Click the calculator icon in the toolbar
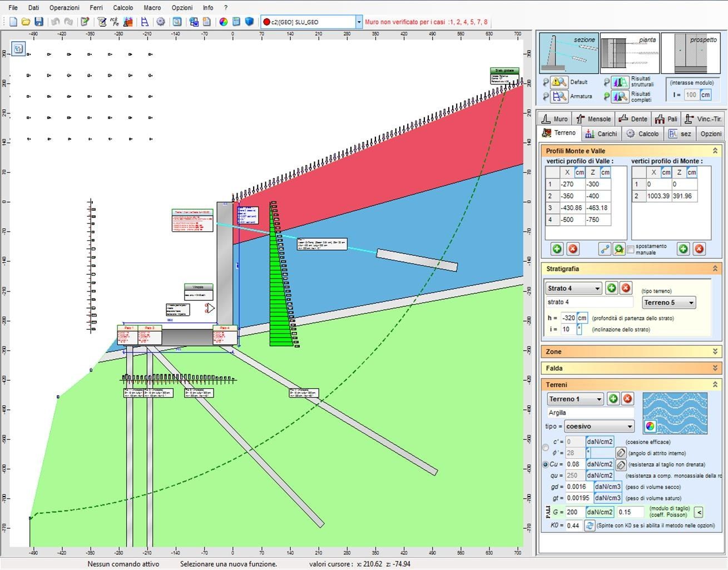 coord(235,21)
